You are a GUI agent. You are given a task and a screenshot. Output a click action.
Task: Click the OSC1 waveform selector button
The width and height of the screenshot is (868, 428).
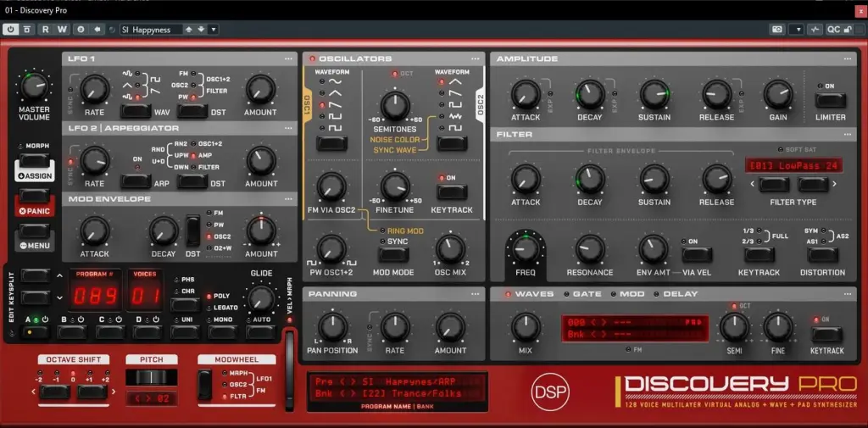(331, 144)
